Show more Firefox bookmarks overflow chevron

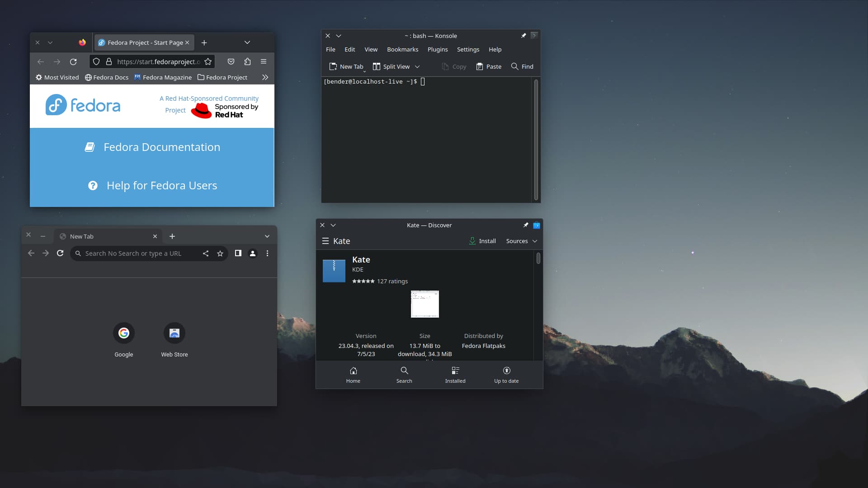click(x=265, y=77)
